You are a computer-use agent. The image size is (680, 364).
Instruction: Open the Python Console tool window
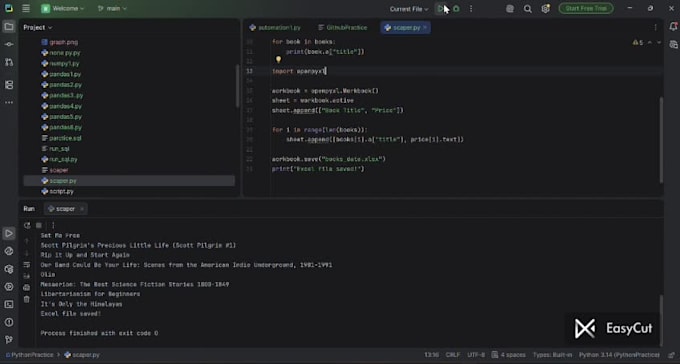point(9,251)
